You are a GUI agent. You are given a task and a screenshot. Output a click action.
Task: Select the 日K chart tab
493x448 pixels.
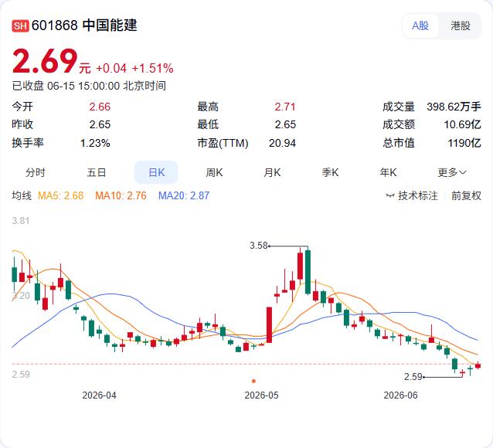coord(156,172)
